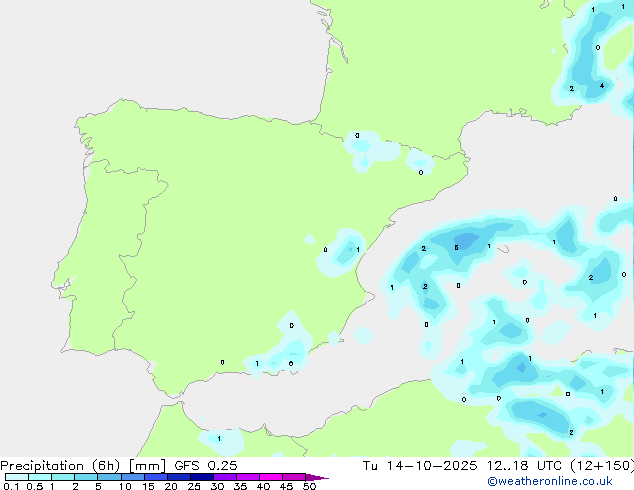Click the '1' value over northern Morocco

(219, 439)
